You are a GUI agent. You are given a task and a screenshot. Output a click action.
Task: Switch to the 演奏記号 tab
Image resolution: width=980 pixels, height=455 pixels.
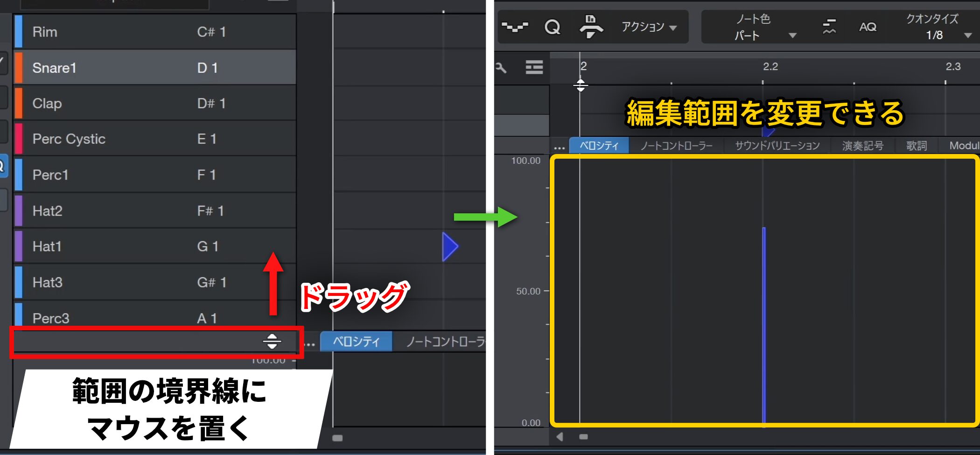[x=862, y=146]
